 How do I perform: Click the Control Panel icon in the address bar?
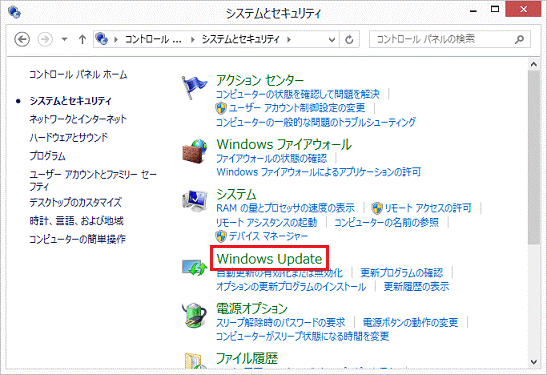102,39
